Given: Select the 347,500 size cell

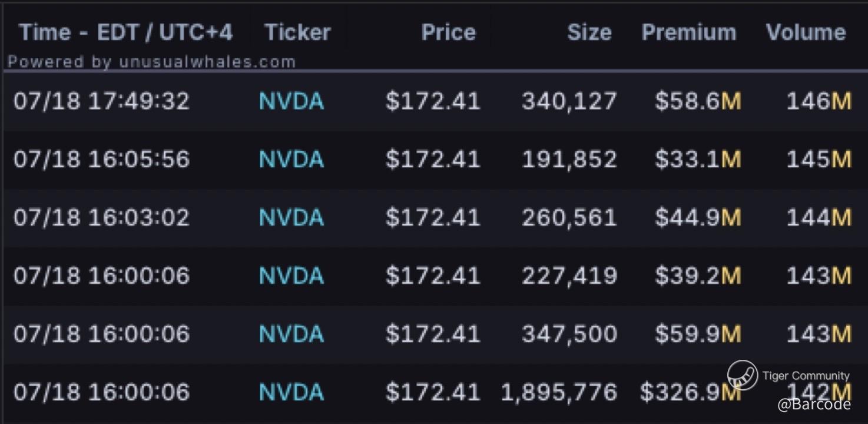Looking at the screenshot, I should (x=569, y=334).
